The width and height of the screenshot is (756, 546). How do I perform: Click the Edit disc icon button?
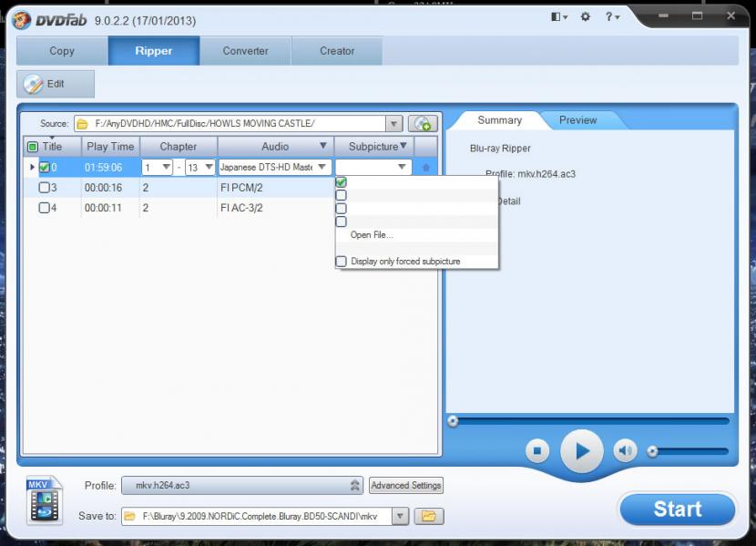coord(56,85)
